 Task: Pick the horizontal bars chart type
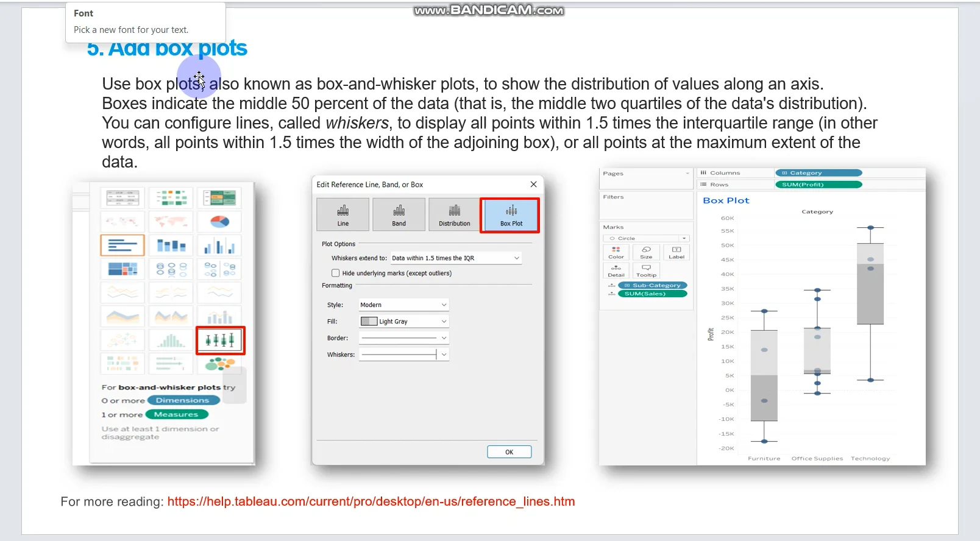point(122,245)
